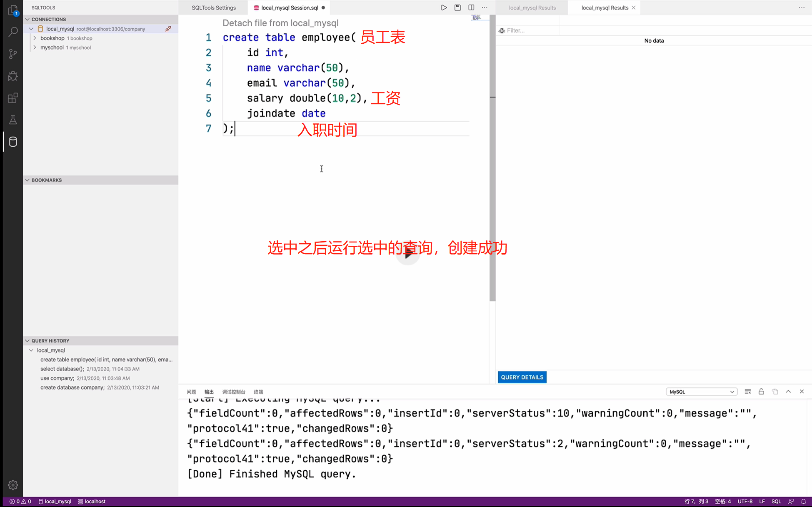Collapse the CONNECTIONS section
The height and width of the screenshot is (507, 812).
point(27,19)
